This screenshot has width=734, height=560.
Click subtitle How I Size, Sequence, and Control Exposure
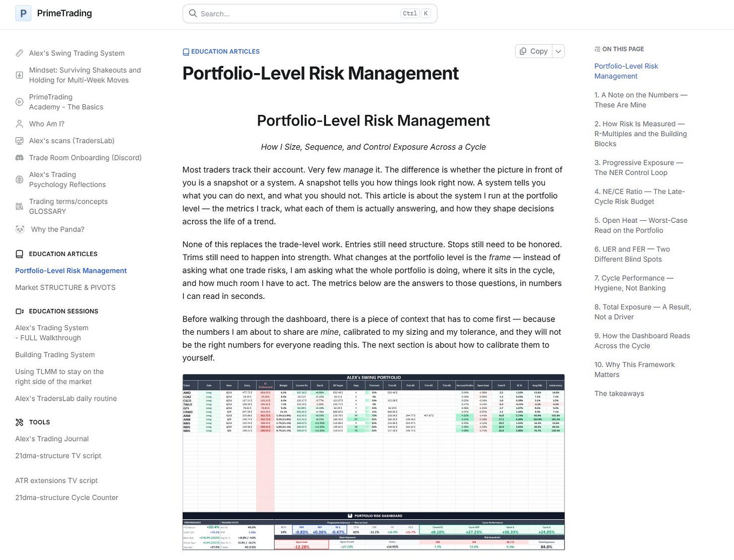(374, 147)
